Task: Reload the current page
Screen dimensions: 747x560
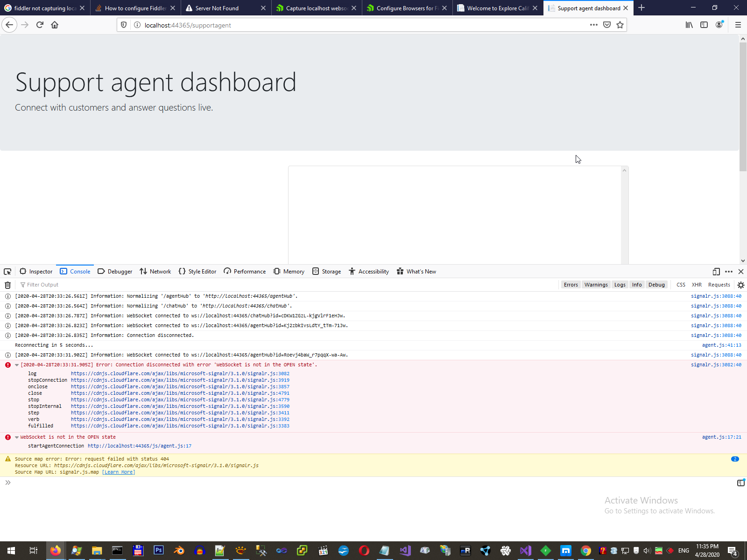Action: (40, 25)
